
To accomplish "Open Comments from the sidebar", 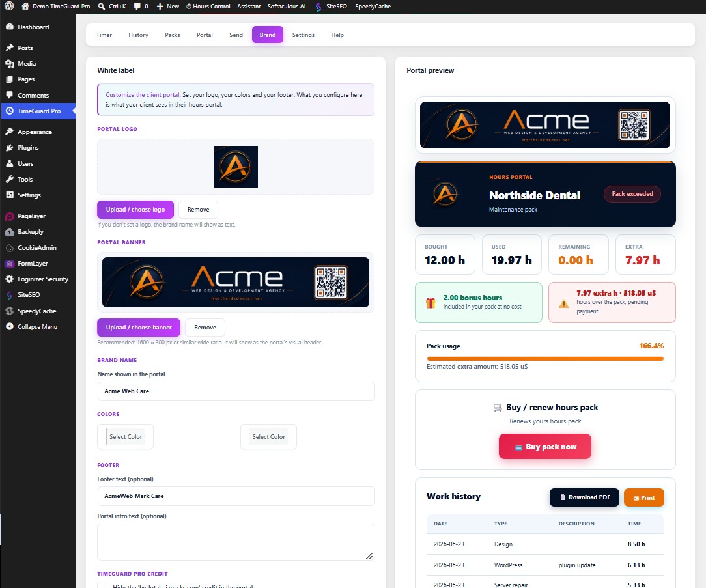I will point(33,96).
